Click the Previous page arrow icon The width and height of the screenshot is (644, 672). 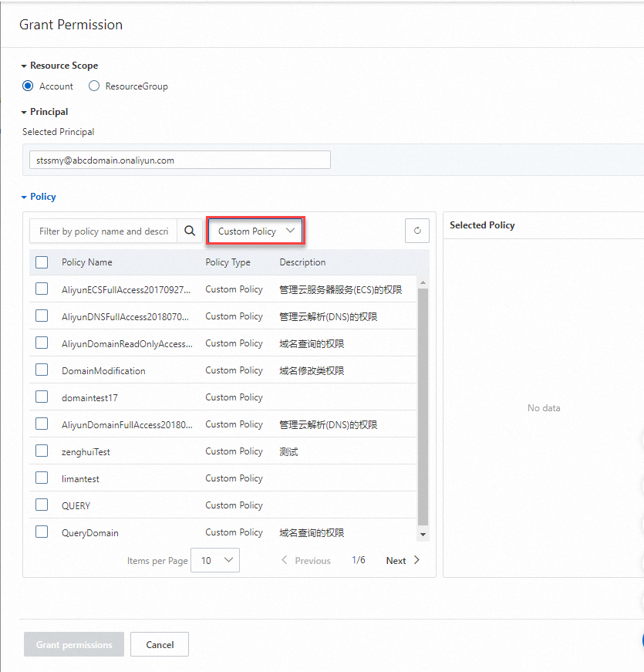[284, 560]
